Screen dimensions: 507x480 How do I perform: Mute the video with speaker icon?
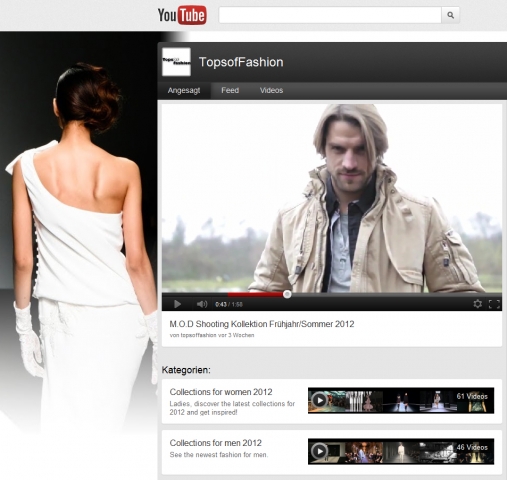point(202,304)
